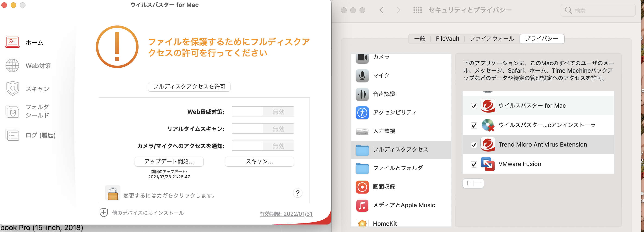The height and width of the screenshot is (232, 644).
Task: Select マイク microphone icon in privacy list
Action: [x=362, y=75]
